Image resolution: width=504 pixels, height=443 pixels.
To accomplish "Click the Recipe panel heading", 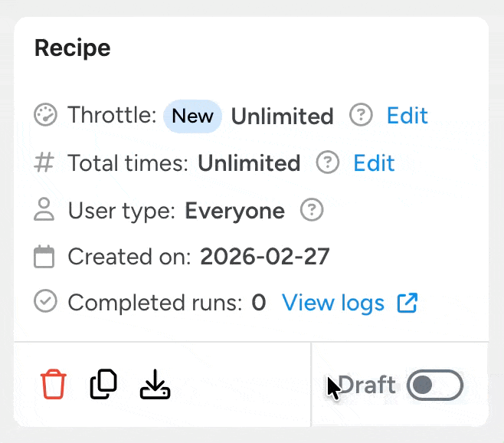I will pos(73,48).
